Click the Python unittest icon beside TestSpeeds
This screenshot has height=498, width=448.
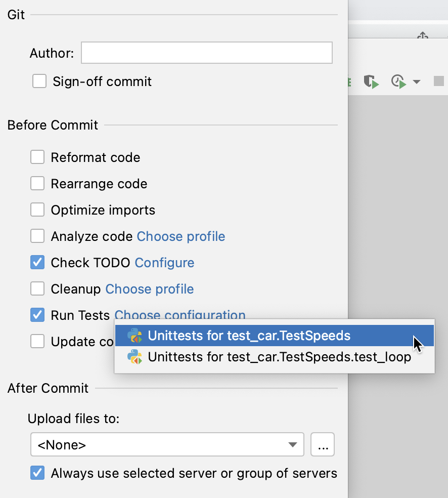(134, 336)
